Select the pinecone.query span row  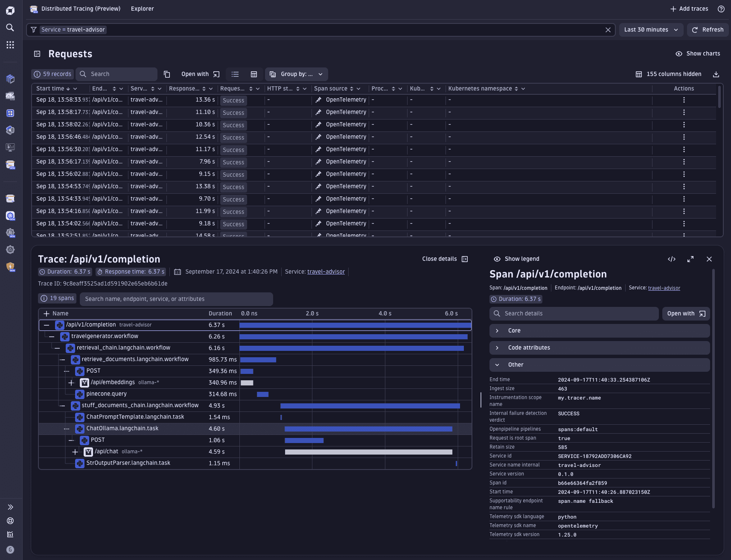[255, 394]
